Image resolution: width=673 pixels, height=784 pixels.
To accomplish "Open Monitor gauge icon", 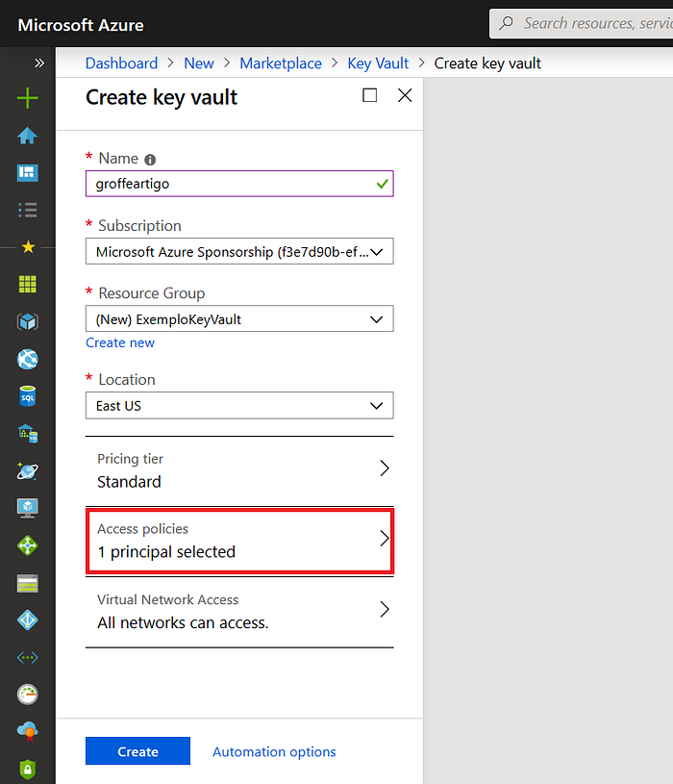I will pyautogui.click(x=28, y=695).
